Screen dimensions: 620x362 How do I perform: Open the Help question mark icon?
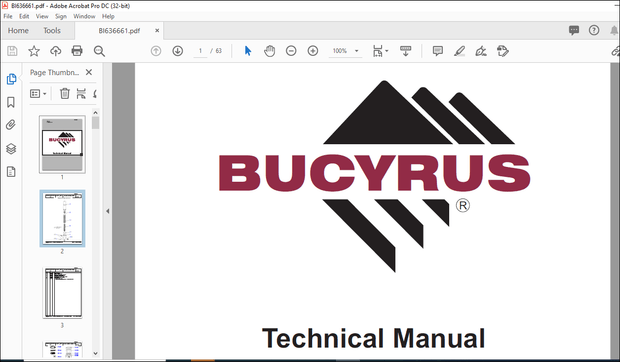[594, 30]
